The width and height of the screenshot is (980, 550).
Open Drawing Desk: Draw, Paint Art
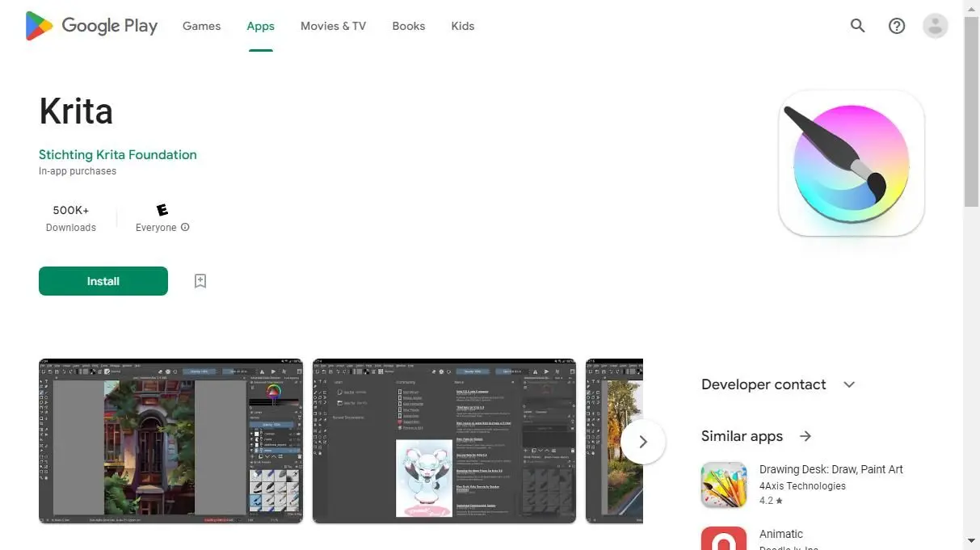(x=831, y=468)
